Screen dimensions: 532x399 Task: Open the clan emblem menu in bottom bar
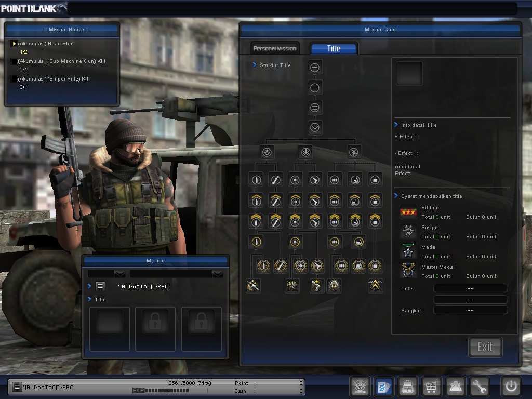pos(360,386)
